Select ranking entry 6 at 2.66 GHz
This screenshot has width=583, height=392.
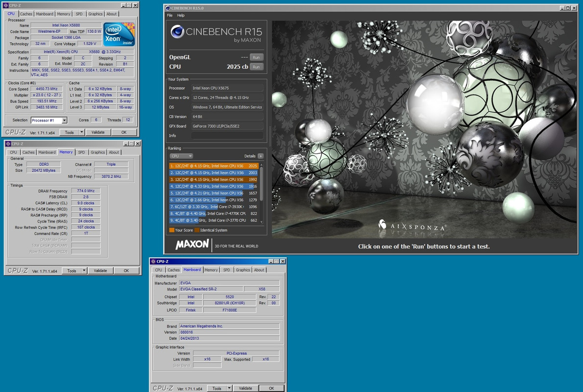(x=214, y=200)
